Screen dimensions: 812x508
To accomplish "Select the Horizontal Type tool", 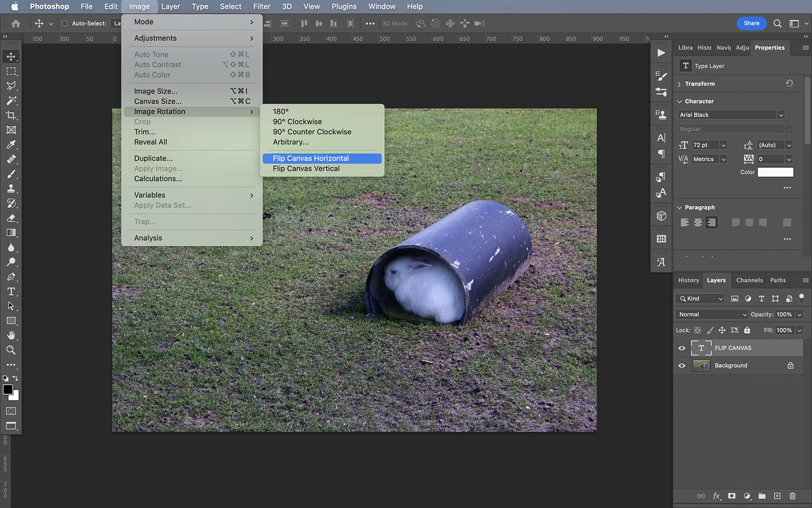I will [11, 291].
